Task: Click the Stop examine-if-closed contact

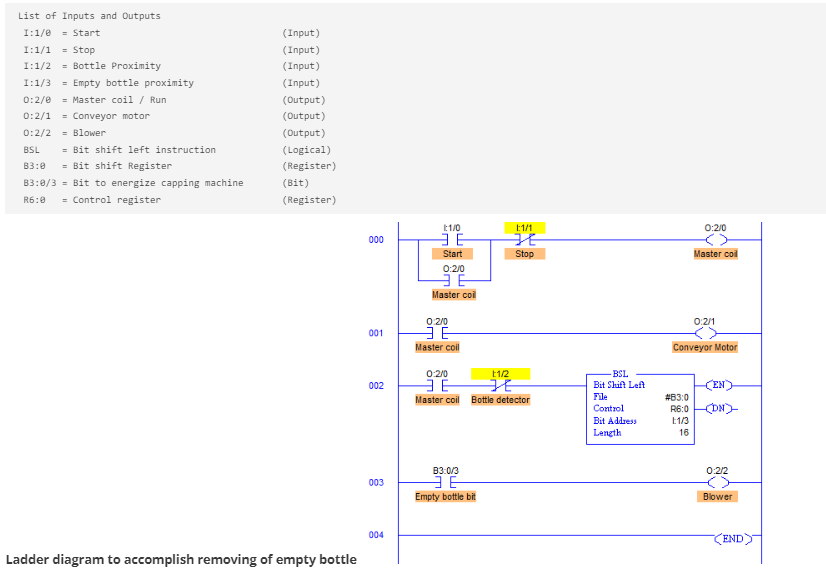Action: click(524, 238)
